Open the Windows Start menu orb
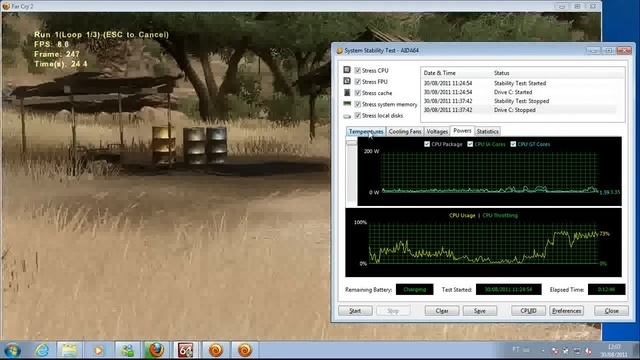Screen dimensions: 640x360 click(13, 350)
